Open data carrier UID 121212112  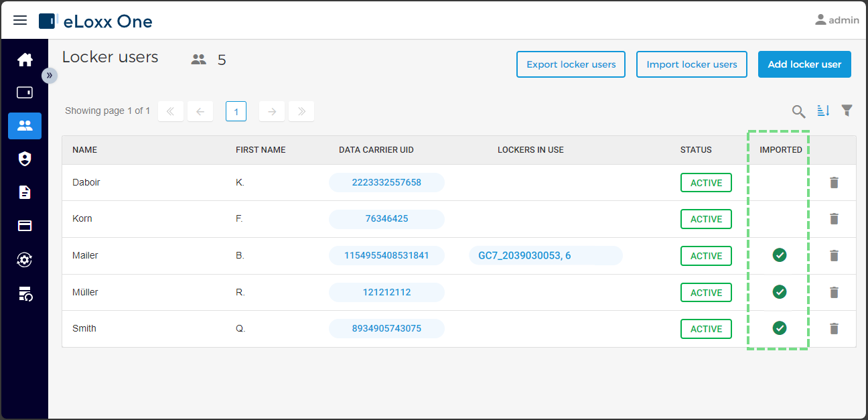[x=386, y=292]
